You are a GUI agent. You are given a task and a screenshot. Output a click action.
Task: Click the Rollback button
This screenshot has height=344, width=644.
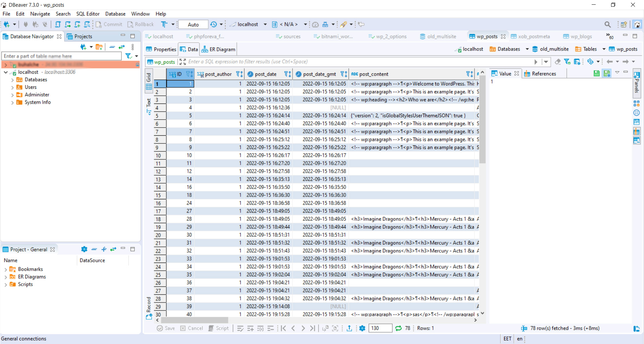[141, 24]
